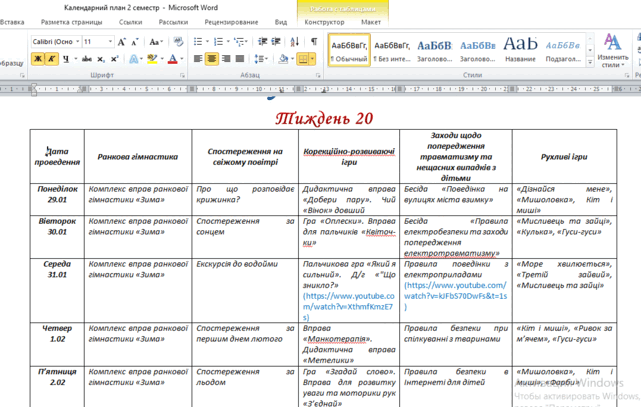
Task: Apply the Подзаголовок style
Action: pyautogui.click(x=563, y=50)
